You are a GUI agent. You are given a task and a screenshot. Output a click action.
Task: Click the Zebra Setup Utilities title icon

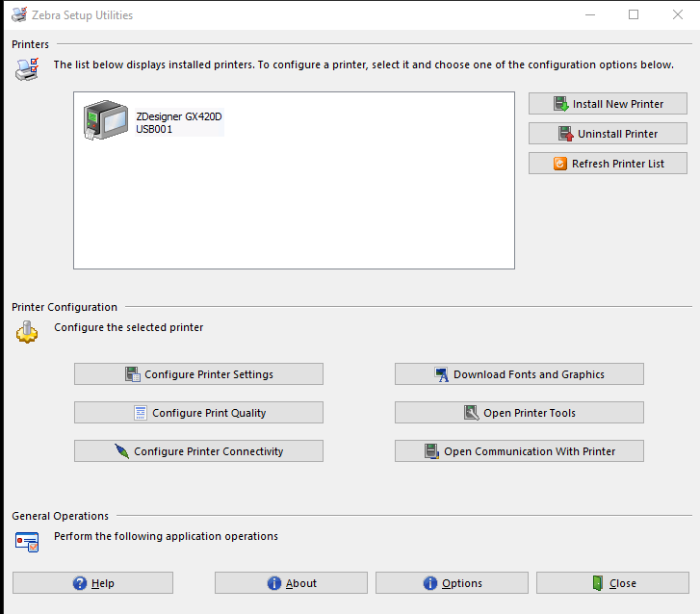[x=19, y=14]
